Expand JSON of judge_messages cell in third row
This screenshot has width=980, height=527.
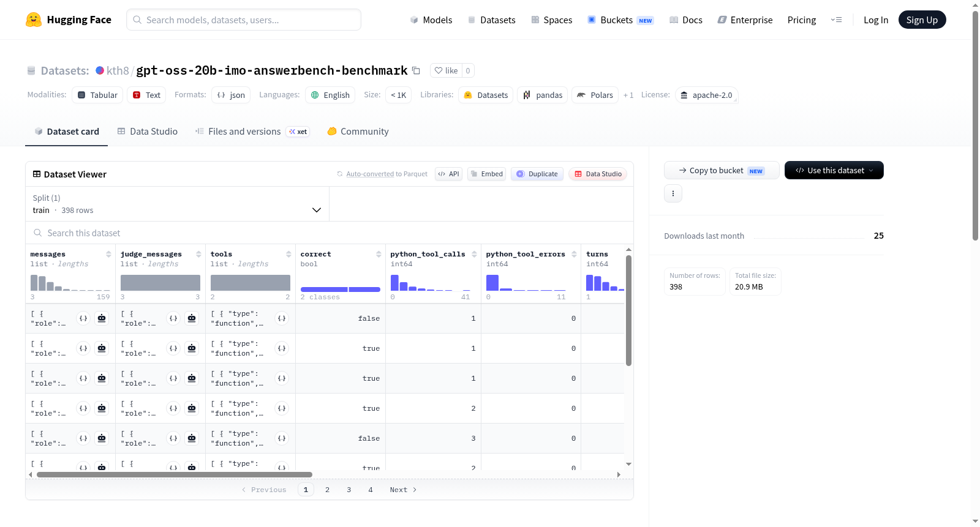173,378
